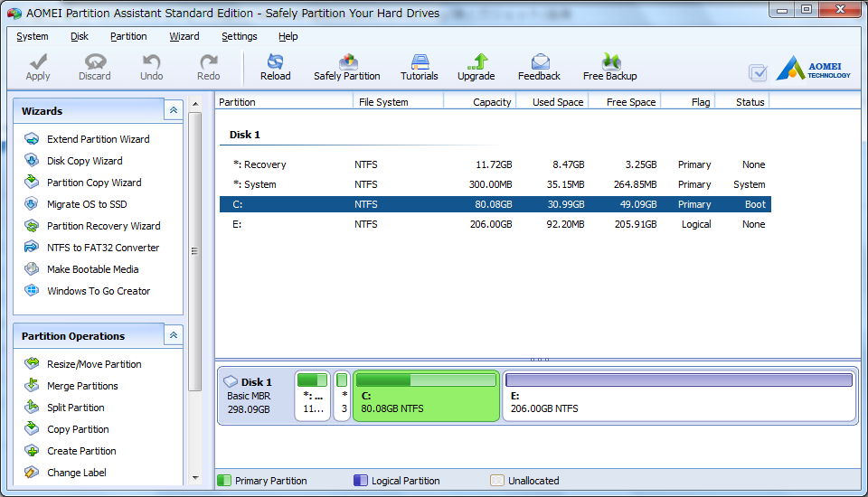Open the Disk menu
The image size is (868, 497).
(x=80, y=36)
